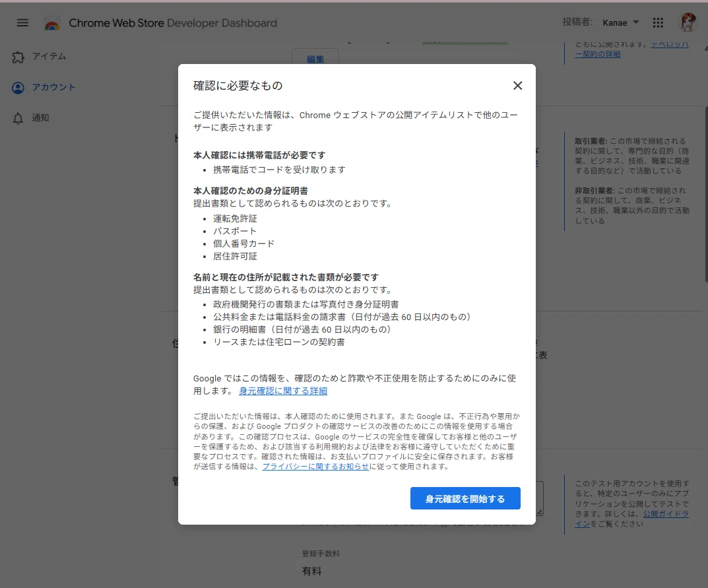Viewport: 708px width, 588px height.
Task: Click the item 政府機関発行の書類または写真付き身分証明書
Action: (306, 304)
